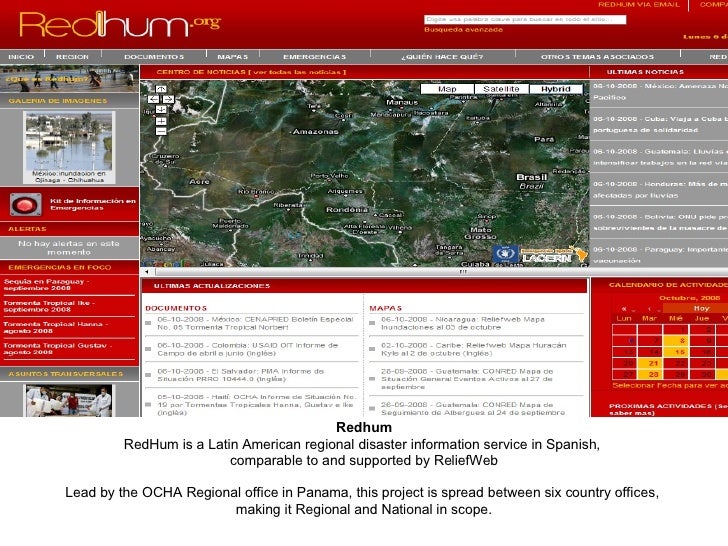Click the map horizontal scrollbar handle

[463, 272]
